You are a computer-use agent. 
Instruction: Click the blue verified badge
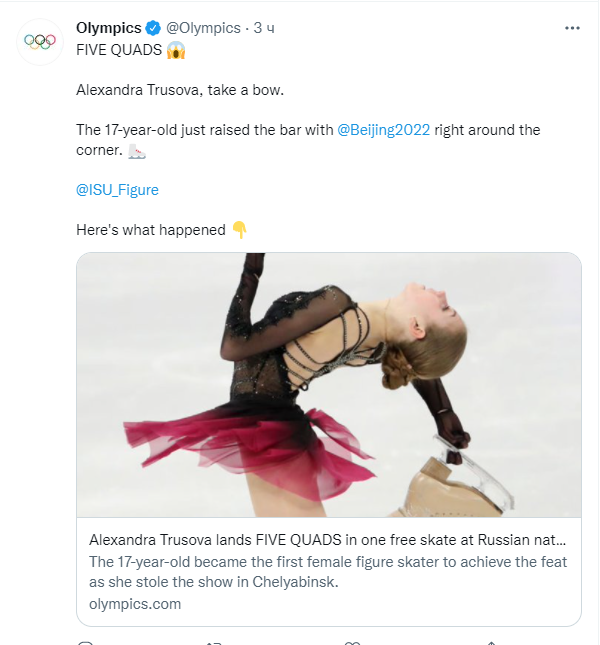(x=152, y=28)
